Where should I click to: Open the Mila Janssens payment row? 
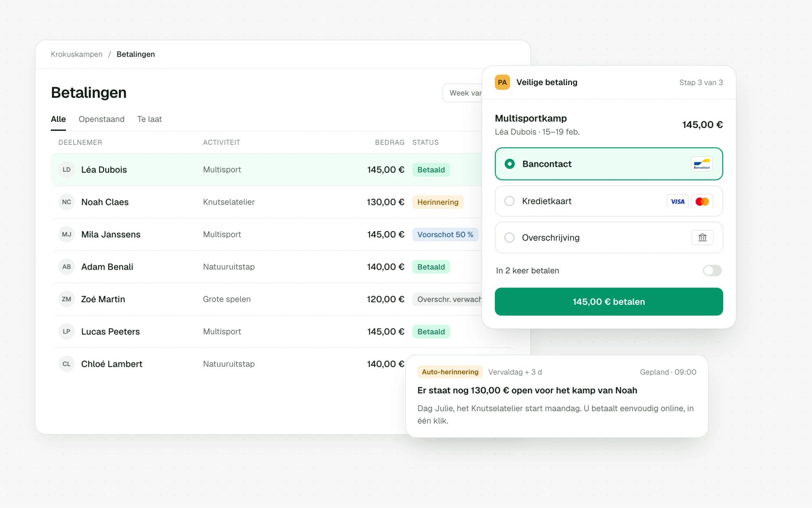click(x=266, y=235)
